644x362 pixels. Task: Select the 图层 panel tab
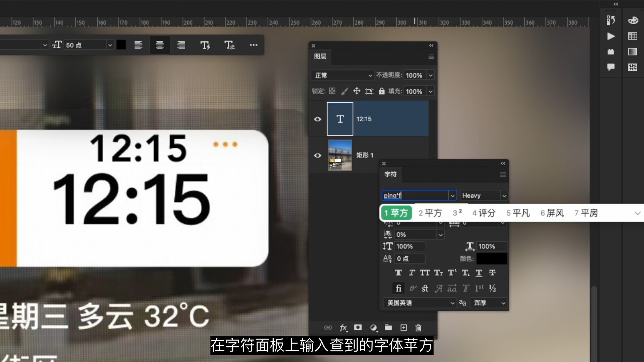click(x=320, y=56)
